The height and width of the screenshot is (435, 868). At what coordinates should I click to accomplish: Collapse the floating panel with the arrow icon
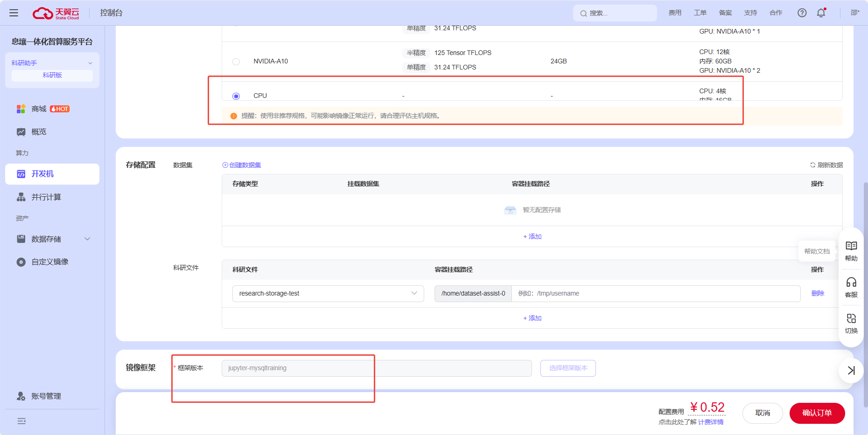point(851,371)
